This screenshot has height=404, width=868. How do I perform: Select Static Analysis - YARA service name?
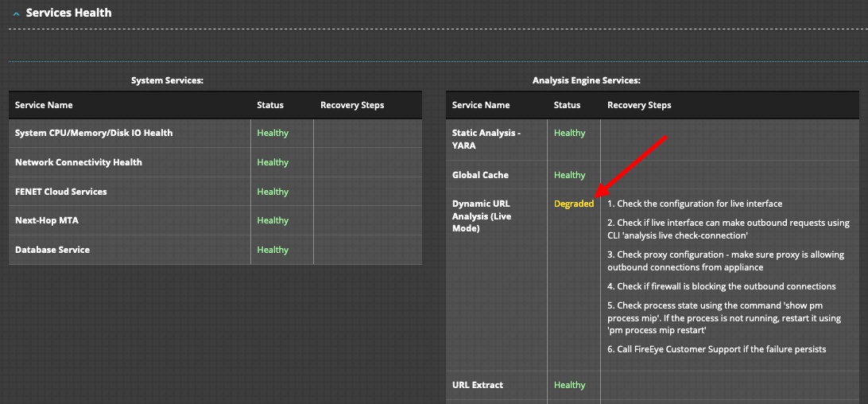[486, 139]
